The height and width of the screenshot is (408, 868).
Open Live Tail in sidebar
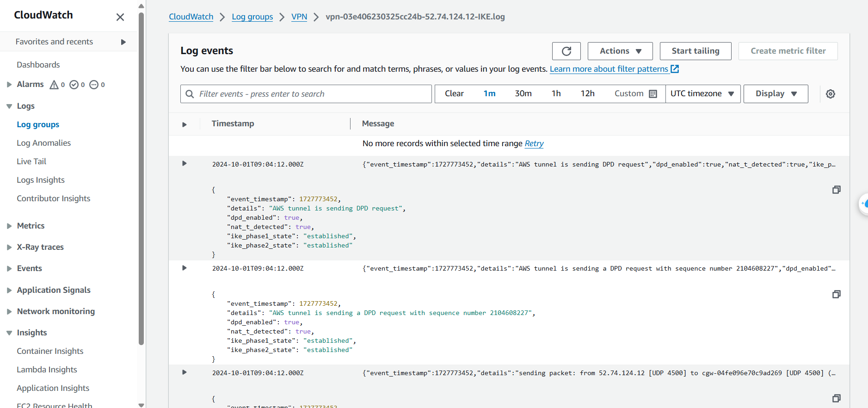point(31,161)
